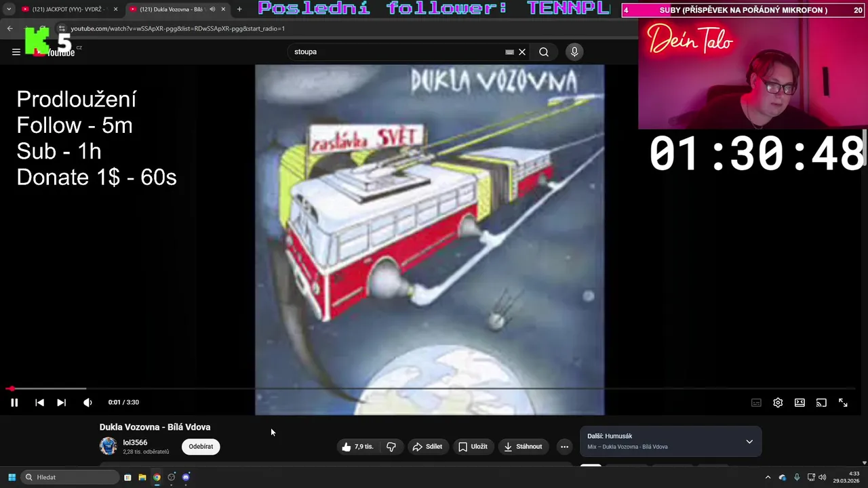Open clock showing 4:33 date panel

[x=846, y=477]
